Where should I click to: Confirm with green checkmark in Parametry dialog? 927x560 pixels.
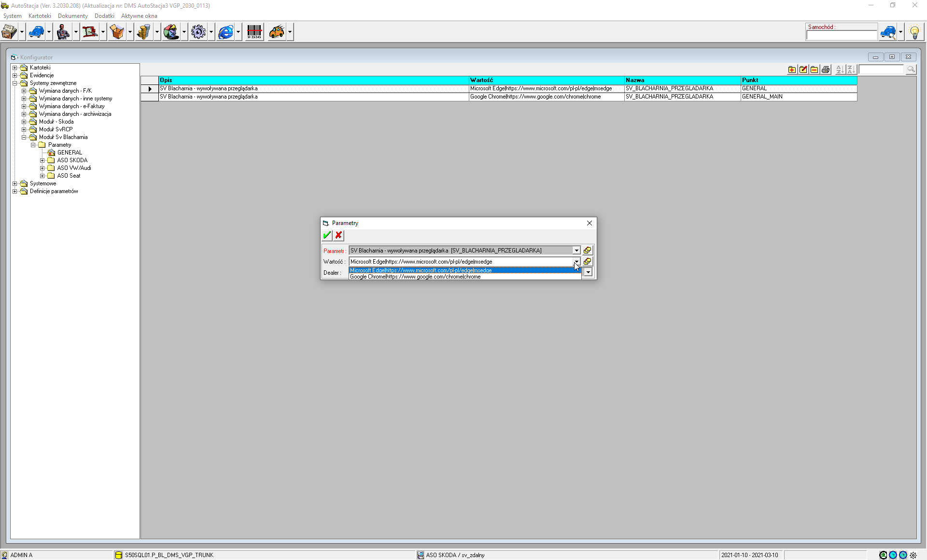[327, 235]
